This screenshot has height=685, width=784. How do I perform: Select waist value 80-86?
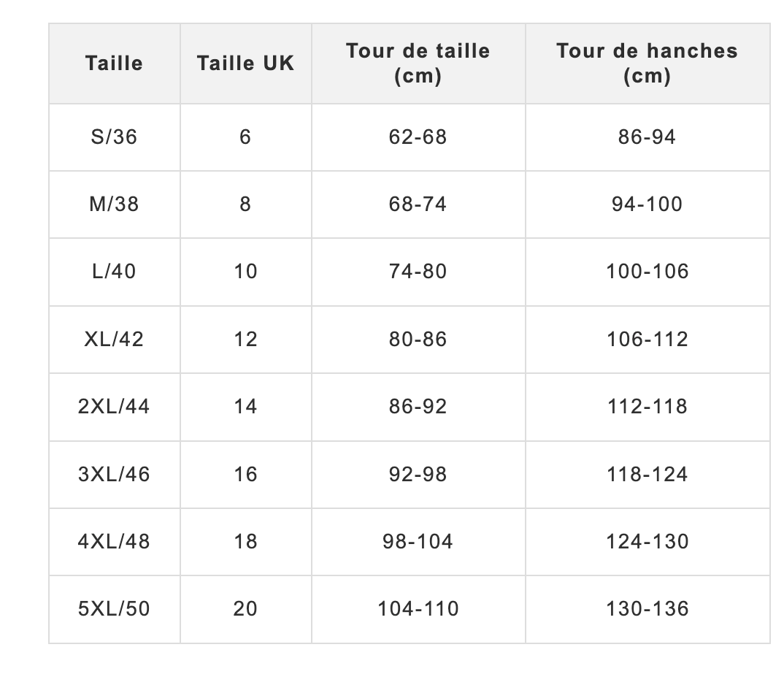point(418,339)
